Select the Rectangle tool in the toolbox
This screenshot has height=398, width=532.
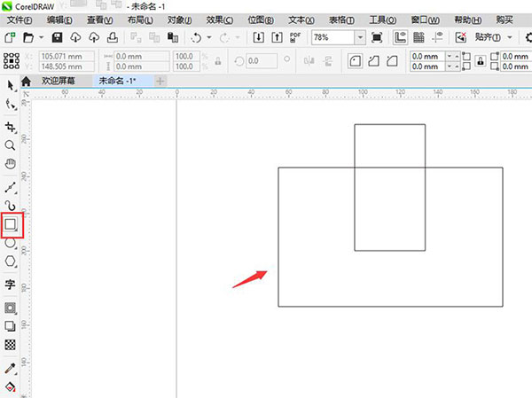point(11,224)
